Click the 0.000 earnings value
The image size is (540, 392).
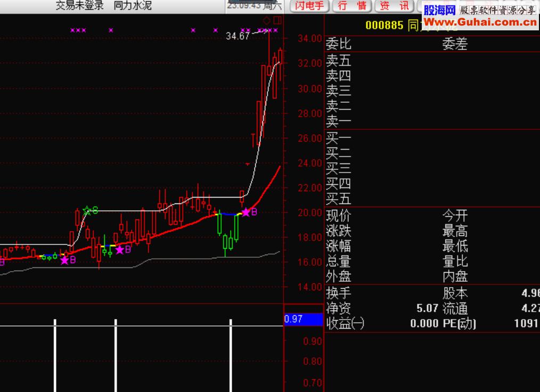[424, 323]
